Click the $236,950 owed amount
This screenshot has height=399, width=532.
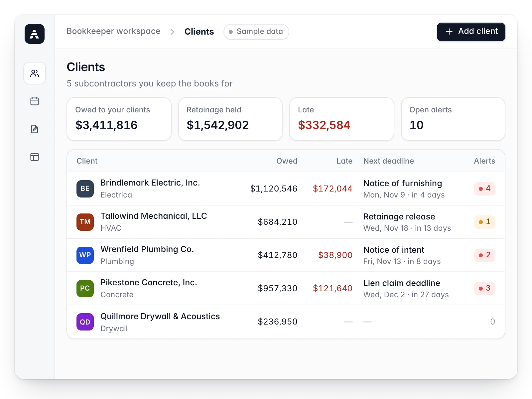tap(278, 322)
